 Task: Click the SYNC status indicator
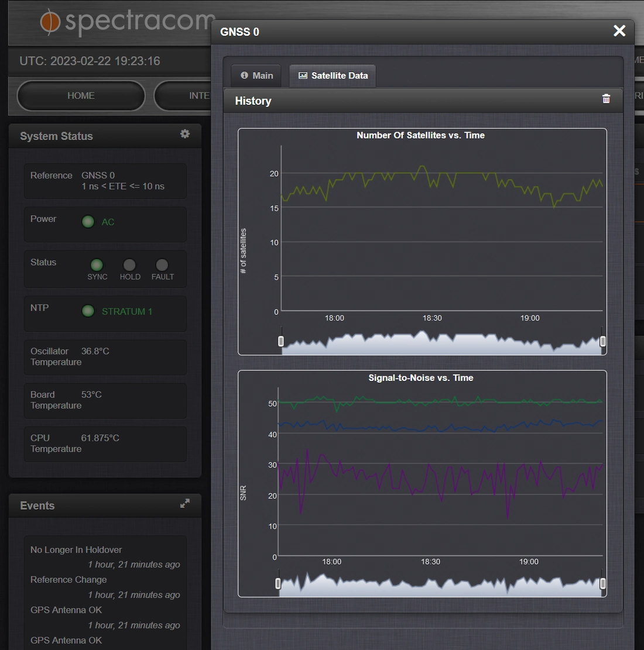(x=97, y=265)
